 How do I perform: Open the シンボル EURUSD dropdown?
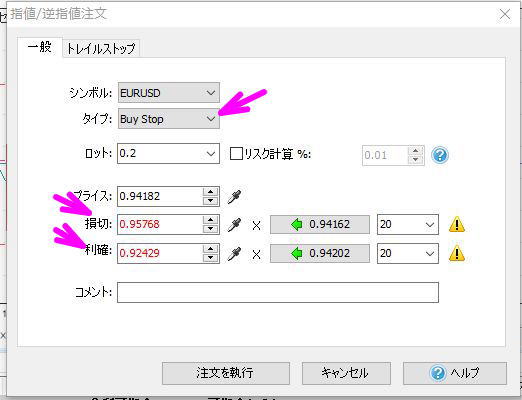(169, 93)
